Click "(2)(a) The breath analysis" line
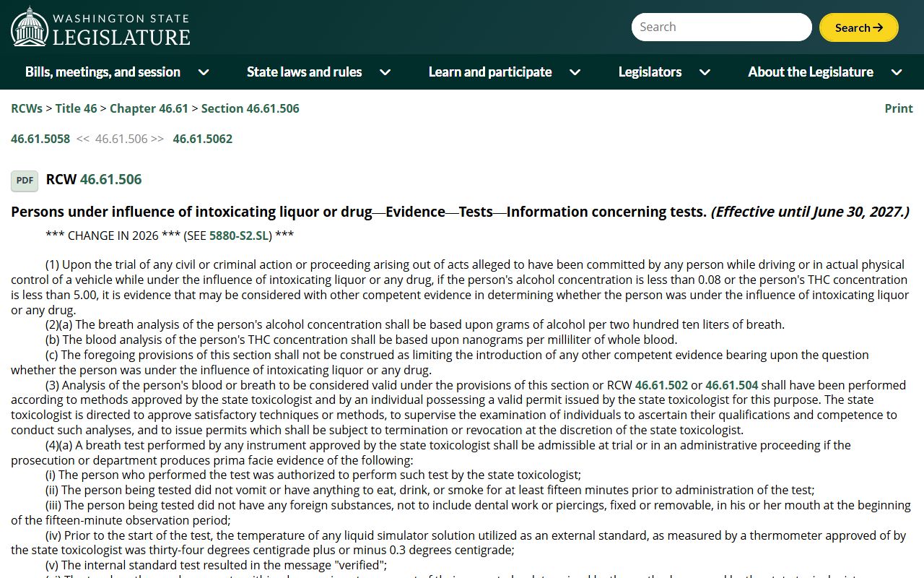The width and height of the screenshot is (924, 578). [x=415, y=324]
